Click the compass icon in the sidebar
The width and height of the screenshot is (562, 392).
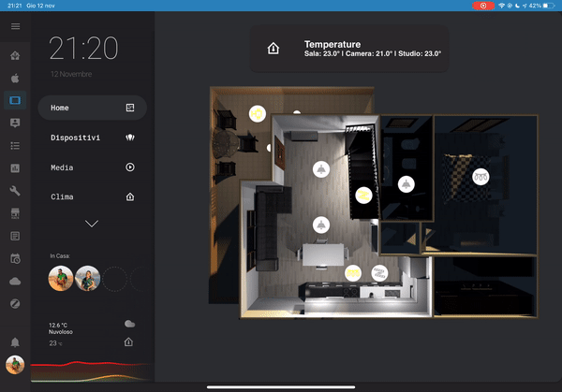[x=15, y=304]
